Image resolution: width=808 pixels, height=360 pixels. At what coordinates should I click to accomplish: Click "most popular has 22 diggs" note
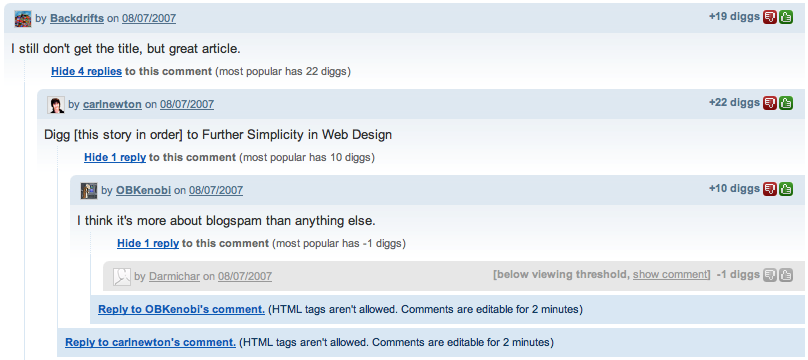pos(283,72)
